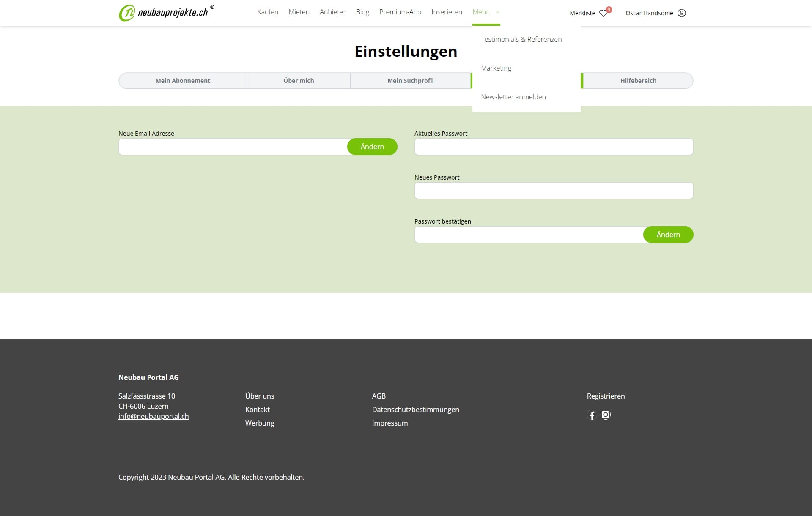The width and height of the screenshot is (812, 516).
Task: Open Merkliste heart icon
Action: click(604, 13)
